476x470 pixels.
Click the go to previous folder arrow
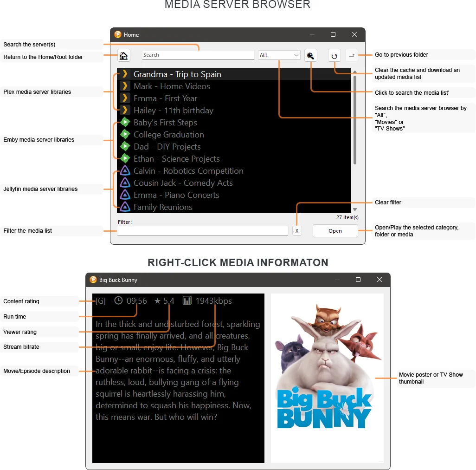352,56
